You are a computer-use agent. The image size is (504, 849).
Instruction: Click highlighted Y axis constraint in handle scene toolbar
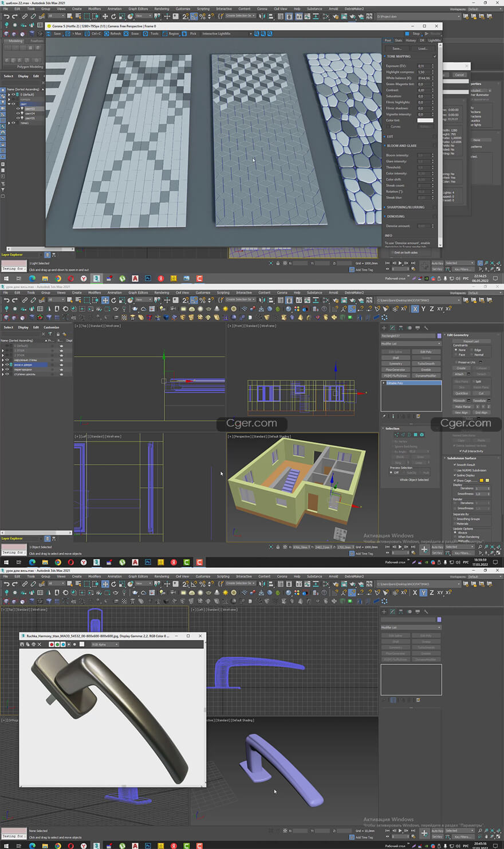[423, 592]
